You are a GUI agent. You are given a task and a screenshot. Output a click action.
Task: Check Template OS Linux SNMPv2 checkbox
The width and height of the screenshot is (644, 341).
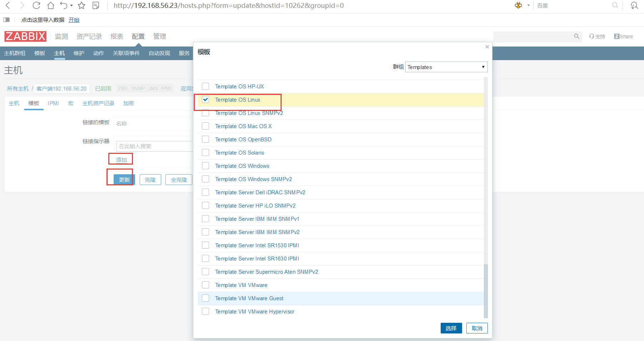[205, 113]
